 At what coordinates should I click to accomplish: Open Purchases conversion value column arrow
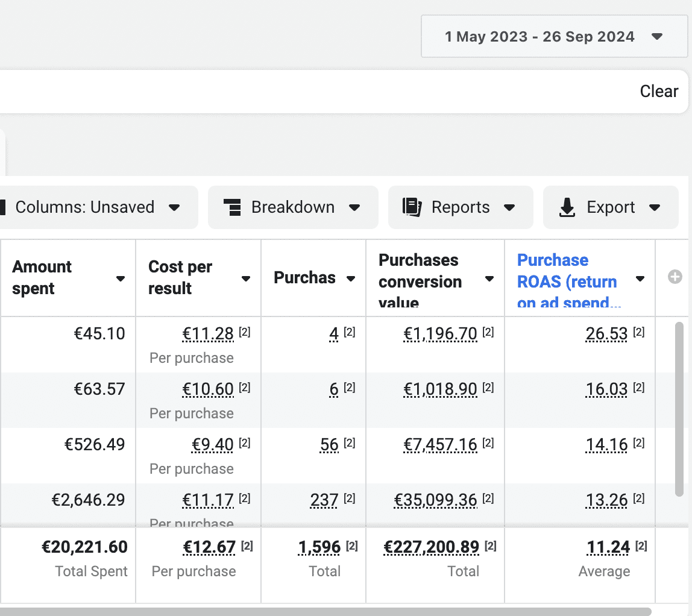click(x=489, y=278)
